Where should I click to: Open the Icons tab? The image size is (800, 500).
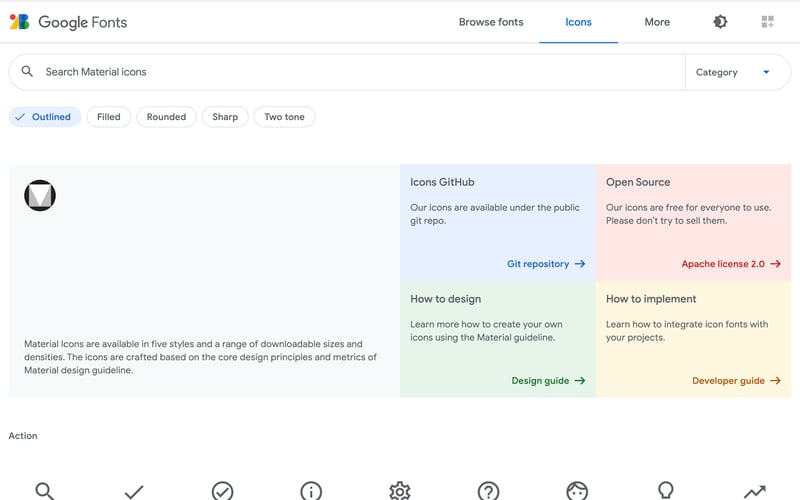(x=578, y=22)
